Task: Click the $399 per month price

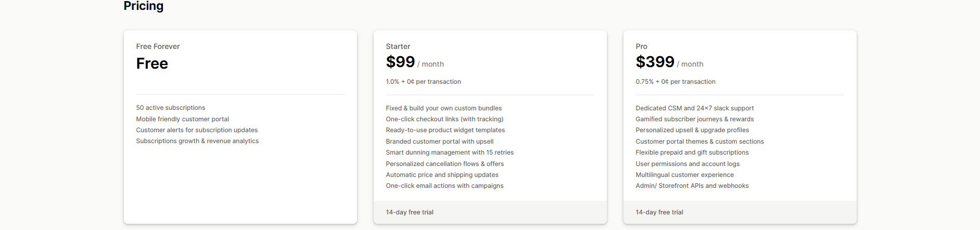Action: (x=669, y=62)
